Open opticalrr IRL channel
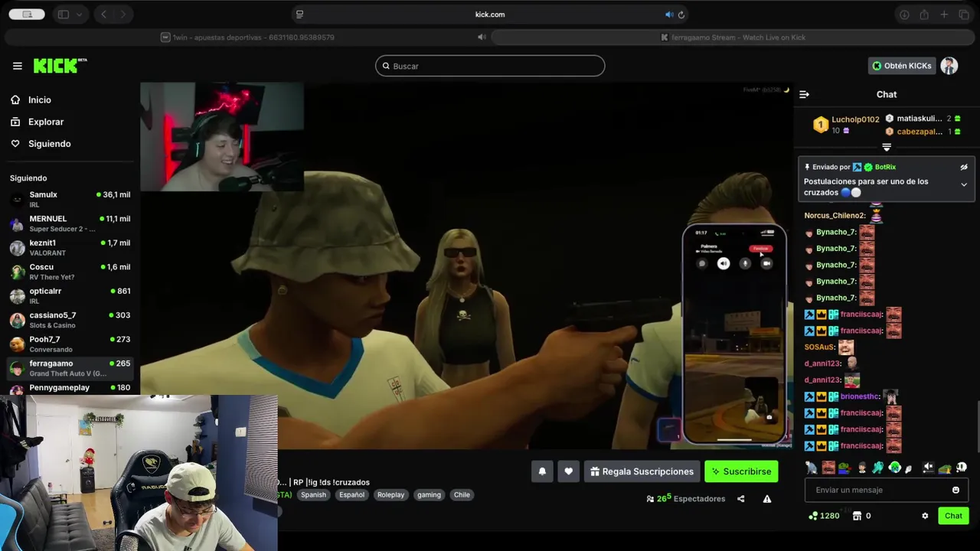 pos(69,295)
